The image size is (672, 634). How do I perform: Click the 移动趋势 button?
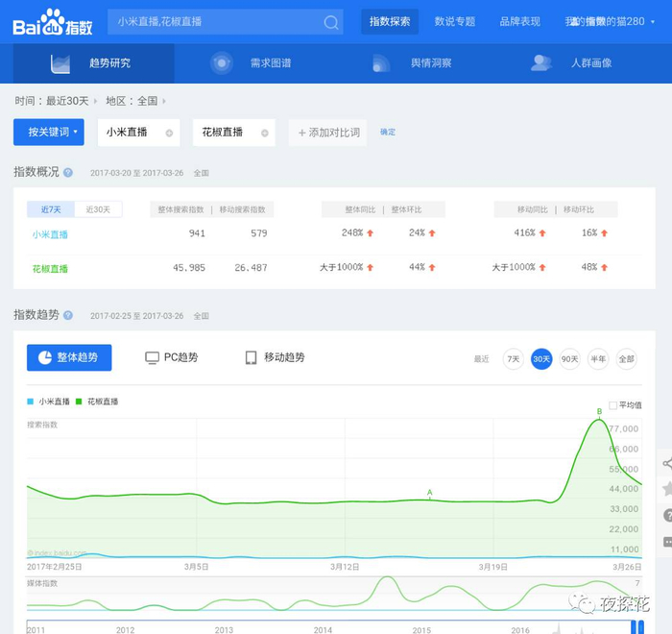(x=276, y=357)
